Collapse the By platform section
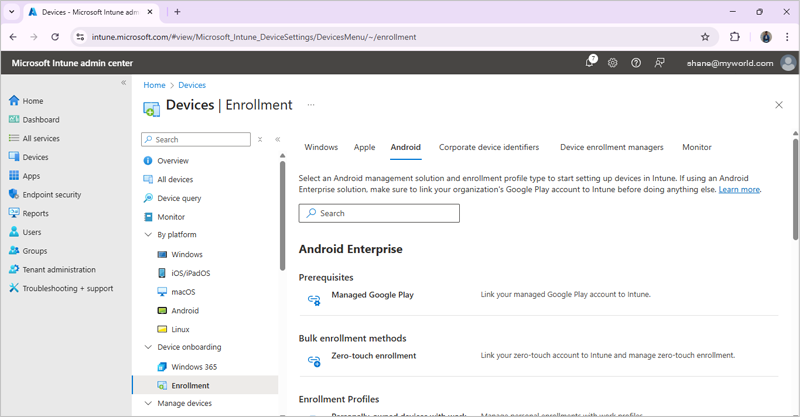 tap(148, 235)
